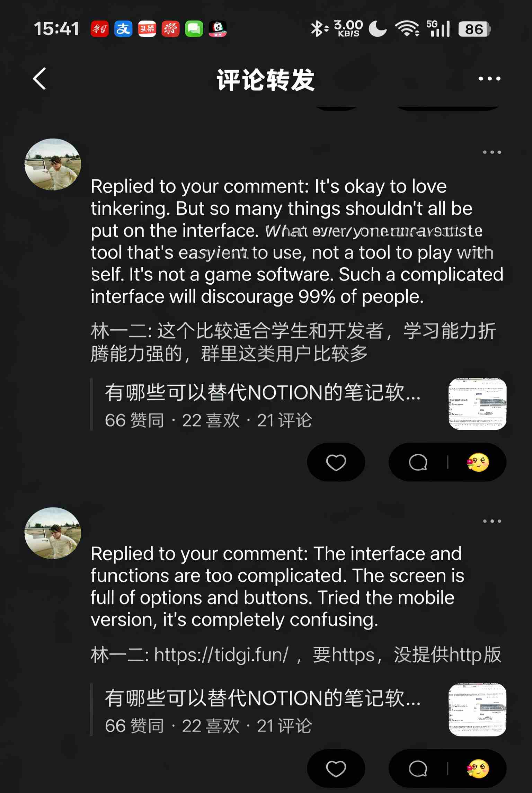
Task: Open the second NOTION answer thumbnail image
Action: point(478,710)
